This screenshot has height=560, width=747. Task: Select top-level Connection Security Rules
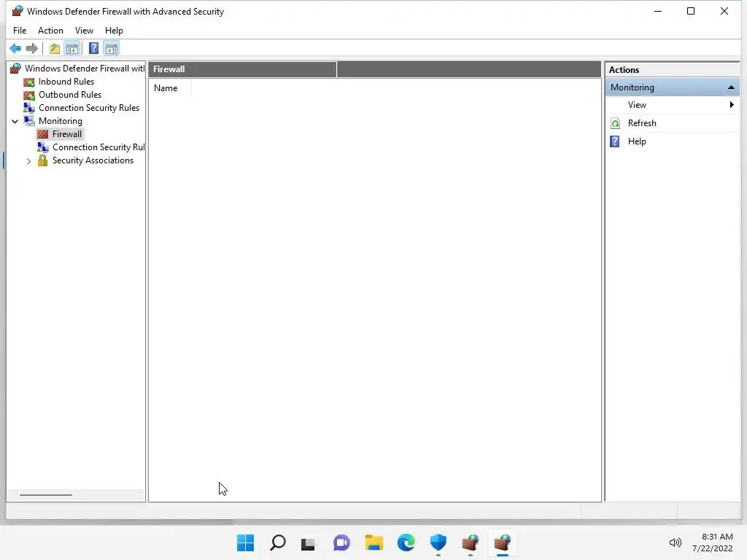point(89,108)
